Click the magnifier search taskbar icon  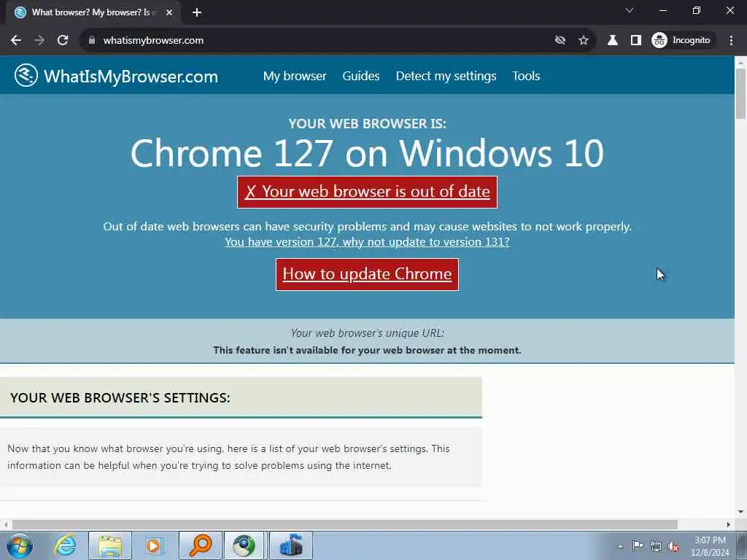pyautogui.click(x=200, y=545)
